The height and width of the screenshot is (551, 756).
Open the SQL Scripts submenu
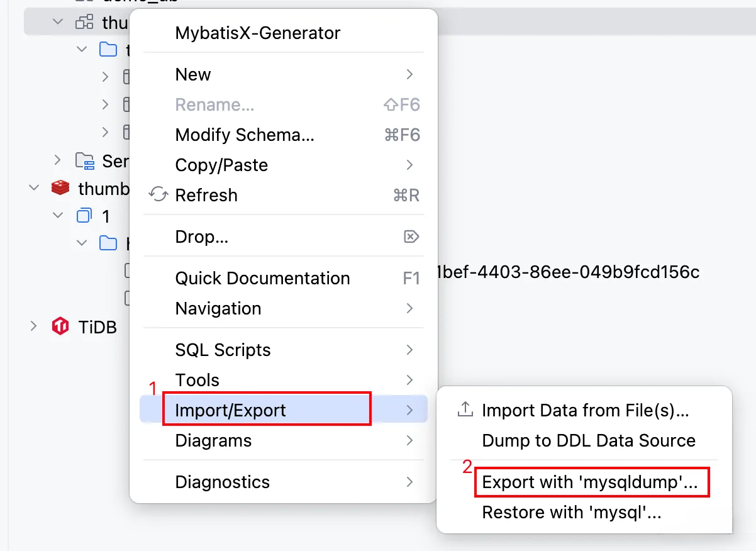pyautogui.click(x=283, y=350)
